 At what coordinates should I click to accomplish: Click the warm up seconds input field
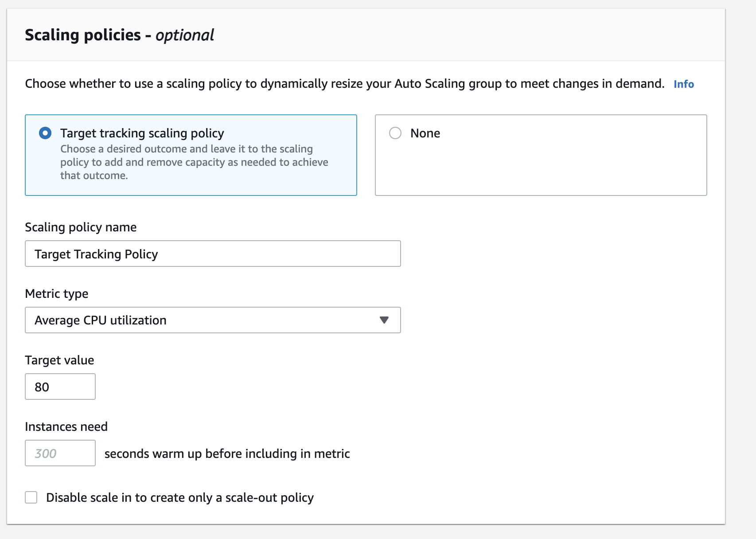pyautogui.click(x=60, y=453)
